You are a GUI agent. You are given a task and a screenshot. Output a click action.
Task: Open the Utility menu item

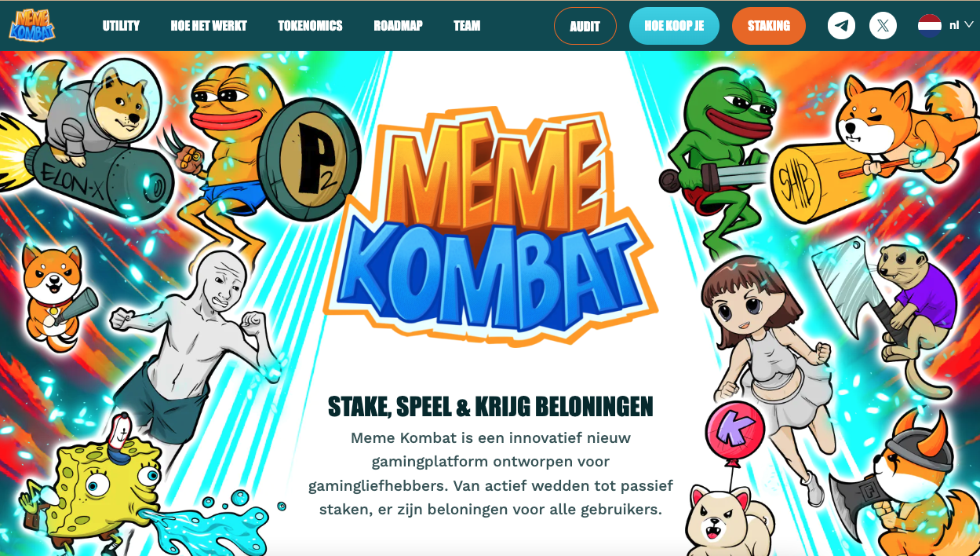(121, 26)
